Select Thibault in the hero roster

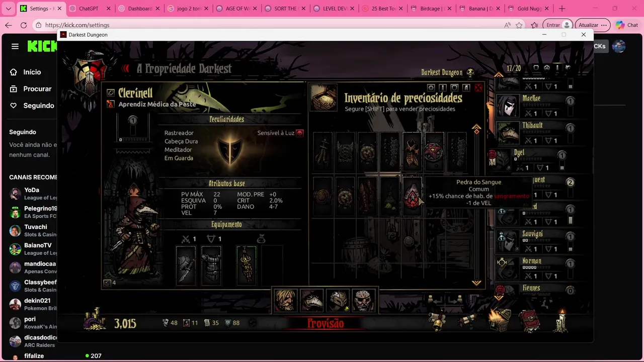[x=535, y=133]
